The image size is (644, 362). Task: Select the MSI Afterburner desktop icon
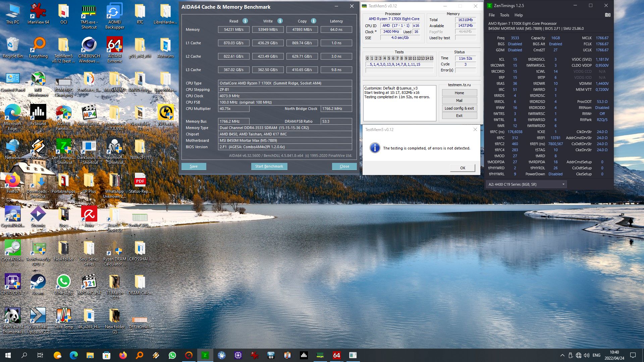[x=38, y=84]
